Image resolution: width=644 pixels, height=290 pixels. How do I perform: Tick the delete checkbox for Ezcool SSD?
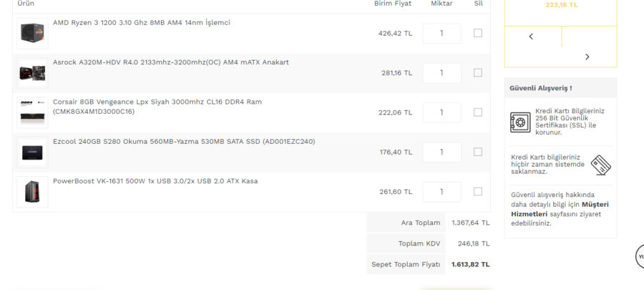coord(478,152)
